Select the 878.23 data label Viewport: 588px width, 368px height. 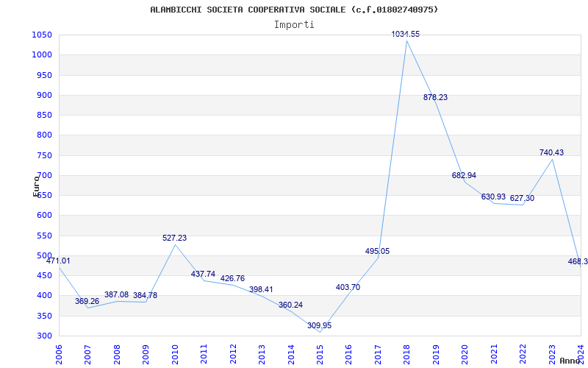435,97
